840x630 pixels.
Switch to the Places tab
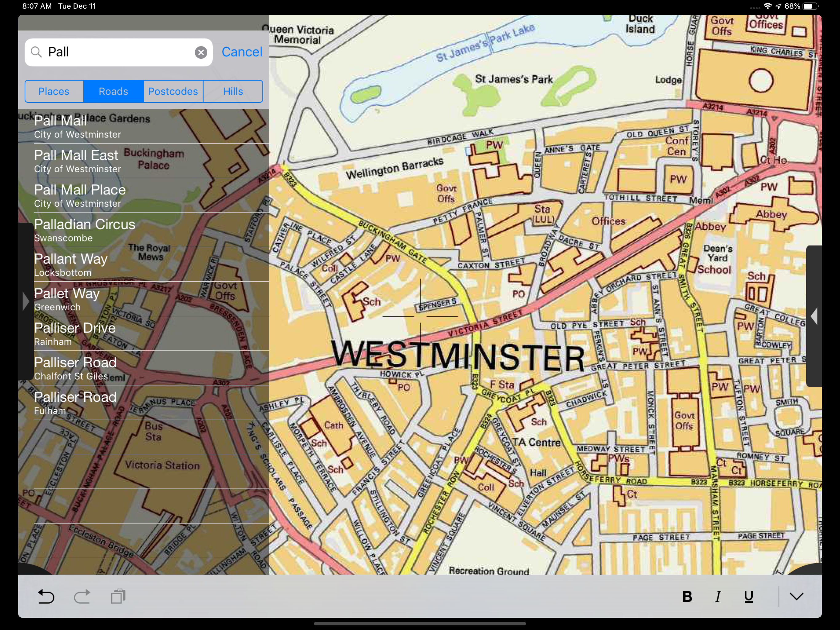(54, 91)
